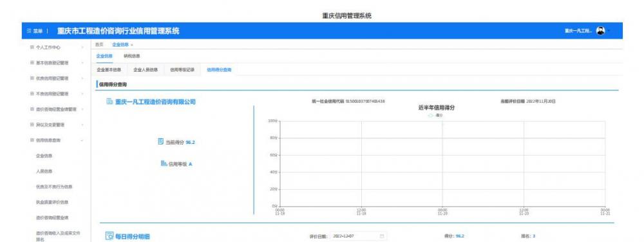
Task: Click the icon beside 每日得分明细 heading
Action: click(x=109, y=236)
